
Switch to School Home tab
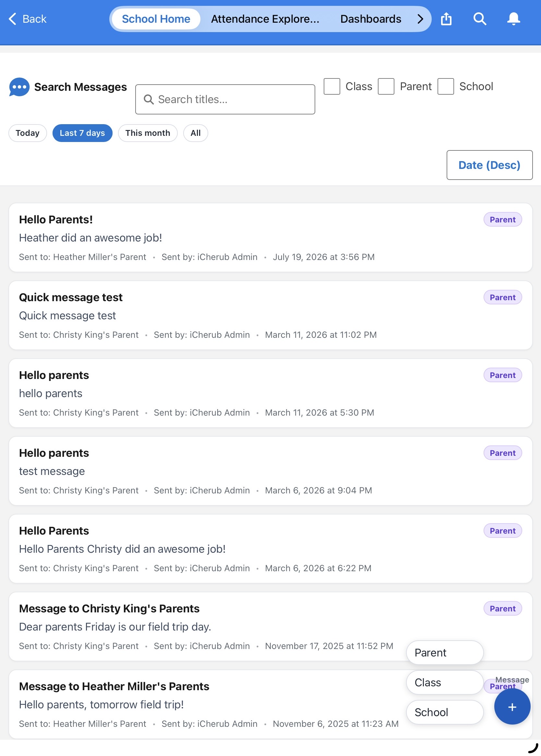click(x=156, y=19)
